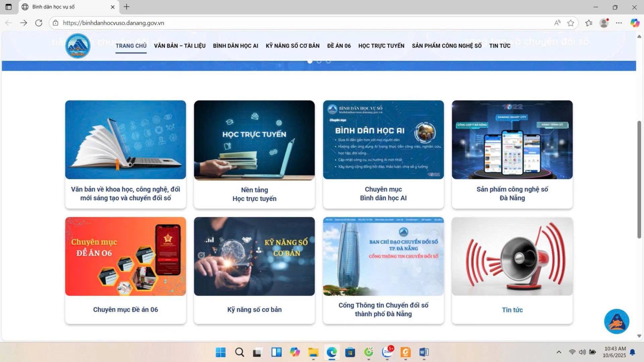Open the Tin tức link
644x362 pixels.
(512, 310)
